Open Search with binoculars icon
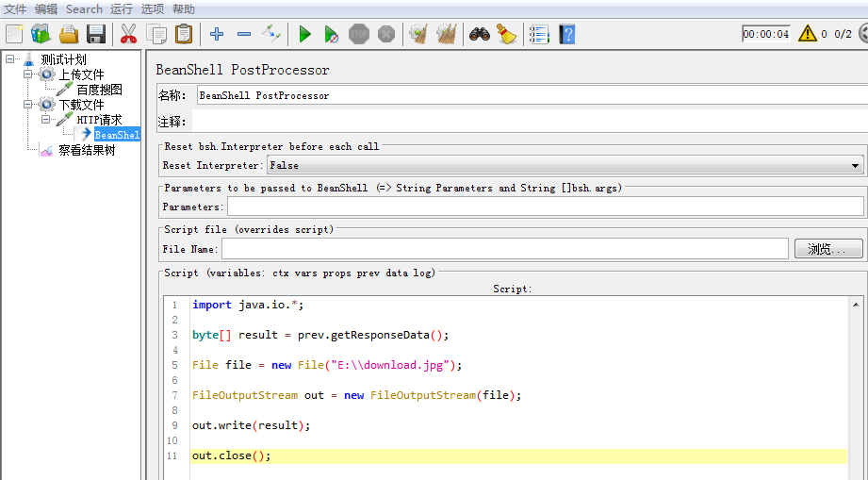The image size is (868, 480). point(480,34)
